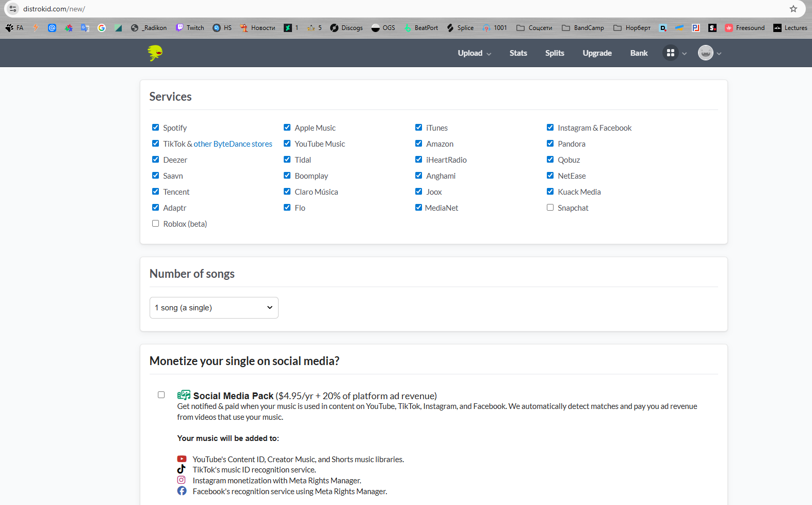The height and width of the screenshot is (505, 812).
Task: Open the Twitch bookmark
Action: (190, 28)
